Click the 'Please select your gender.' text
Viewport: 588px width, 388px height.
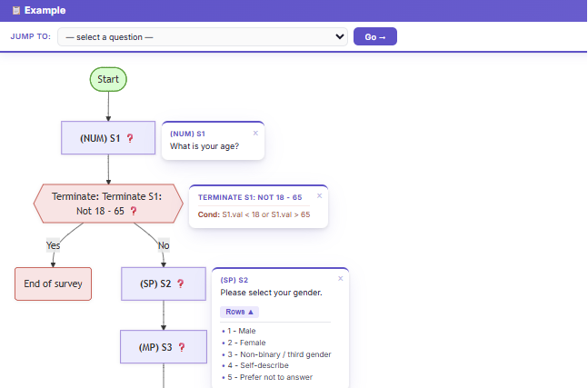(x=271, y=293)
